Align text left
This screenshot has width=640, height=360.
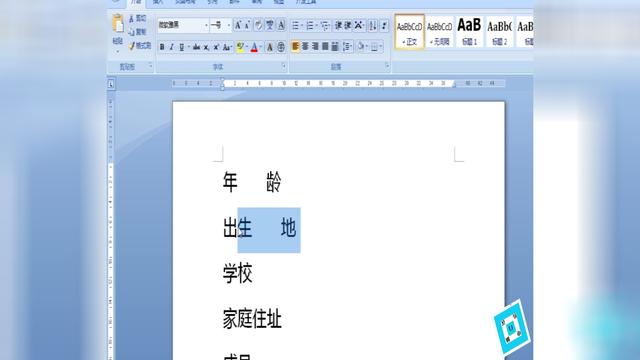(x=296, y=47)
